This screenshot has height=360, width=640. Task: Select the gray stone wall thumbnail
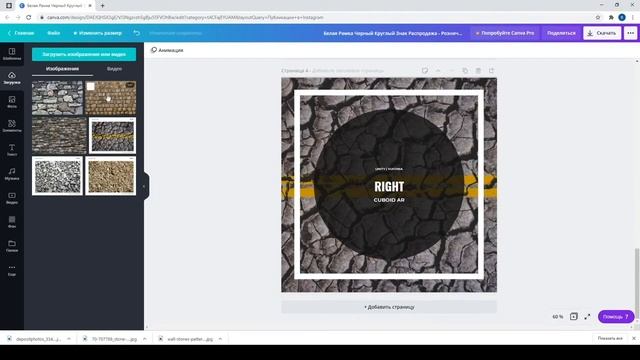tap(58, 98)
